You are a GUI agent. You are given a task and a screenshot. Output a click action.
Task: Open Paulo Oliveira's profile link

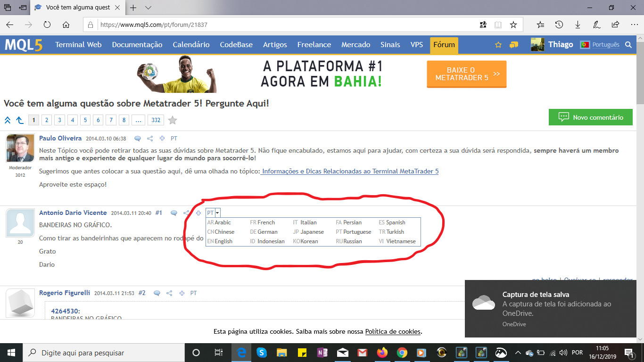pyautogui.click(x=60, y=138)
